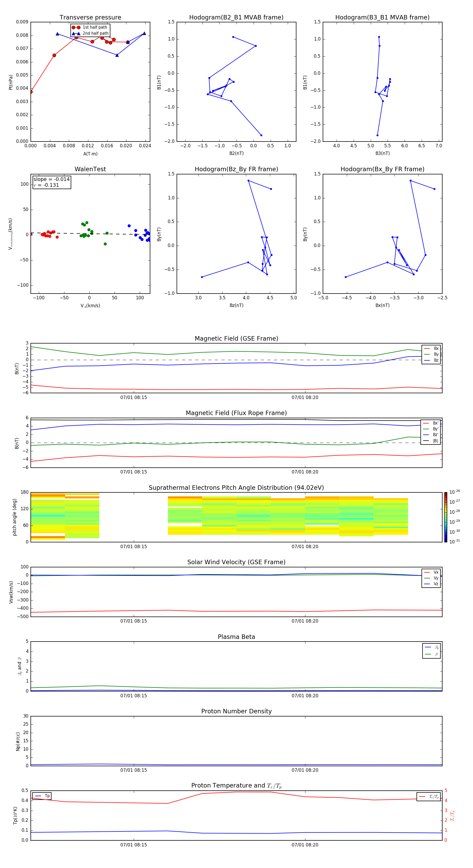
Task: Click the 'V_A(km/s)' x-axis label
Action: pyautogui.click(x=90, y=306)
